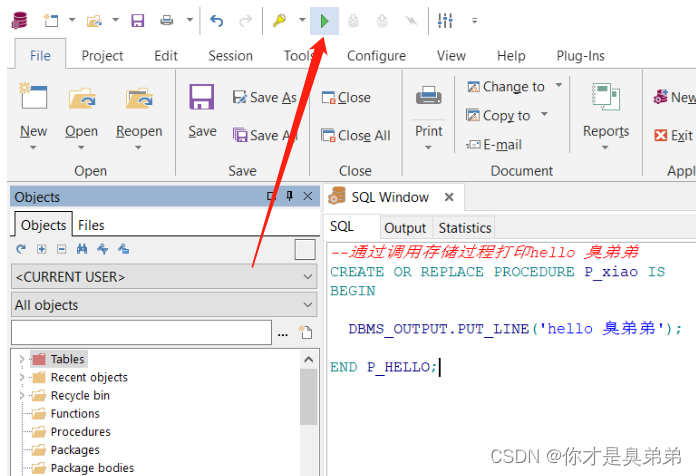Click the Redo arrow icon
Image resolution: width=696 pixels, height=476 pixels.
point(245,20)
